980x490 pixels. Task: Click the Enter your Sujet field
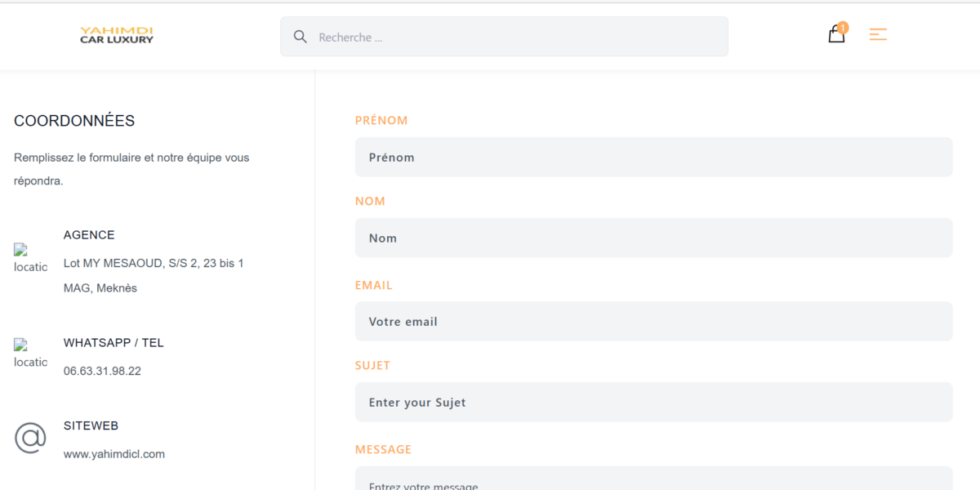coord(653,402)
